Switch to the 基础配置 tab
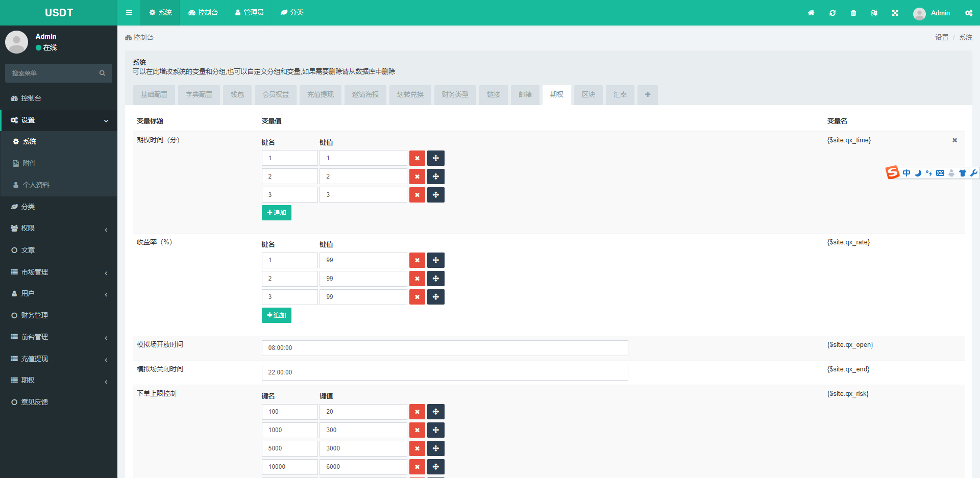The height and width of the screenshot is (478, 980). tap(154, 95)
